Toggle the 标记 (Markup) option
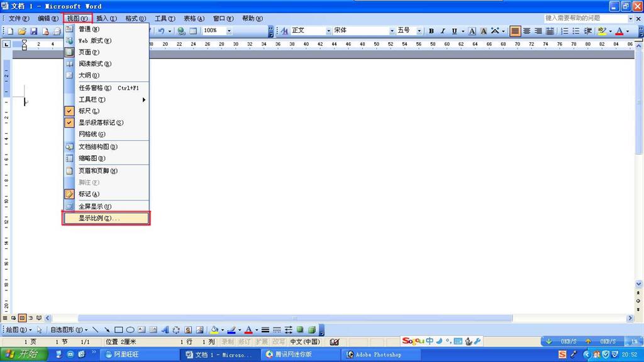 click(x=89, y=194)
